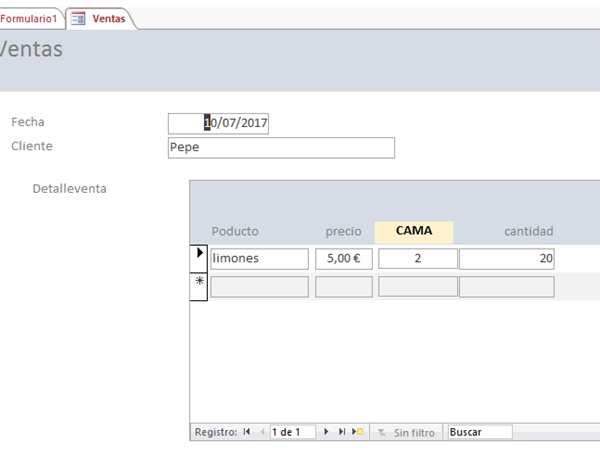This screenshot has height=456, width=600.
Task: Click the Cliente field containing Pepe
Action: [281, 147]
